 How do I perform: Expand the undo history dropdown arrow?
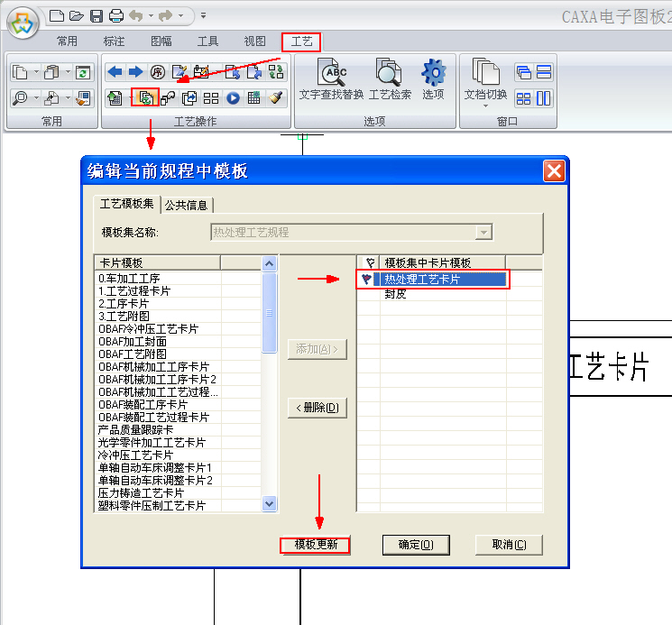tap(149, 15)
